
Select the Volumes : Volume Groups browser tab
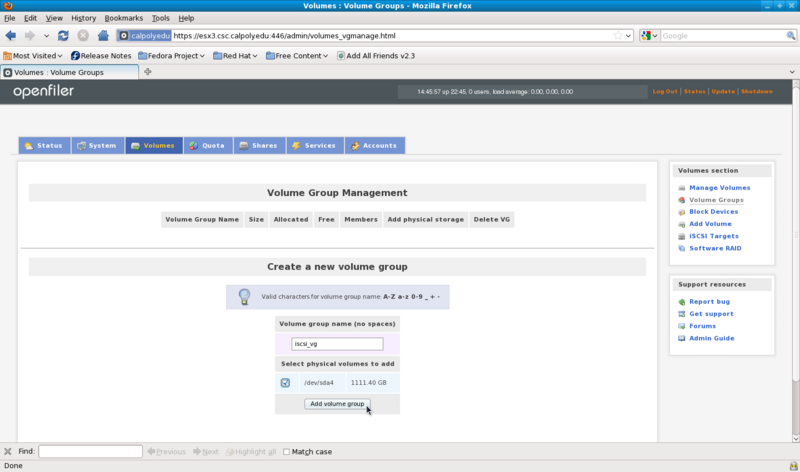tap(70, 72)
